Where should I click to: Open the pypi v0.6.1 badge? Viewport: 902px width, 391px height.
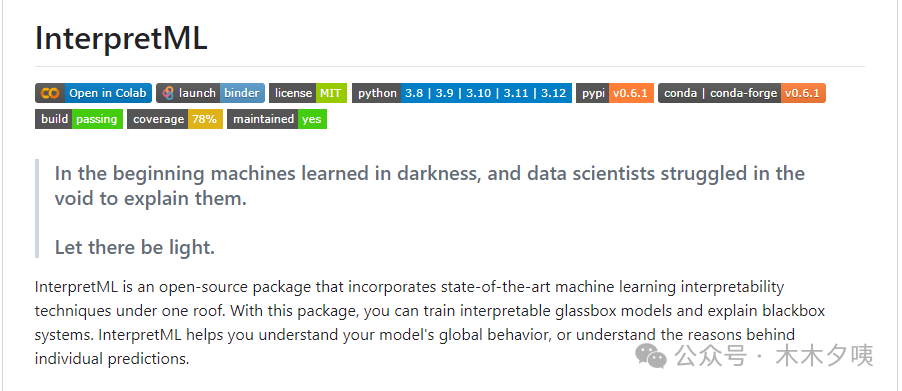[x=615, y=93]
